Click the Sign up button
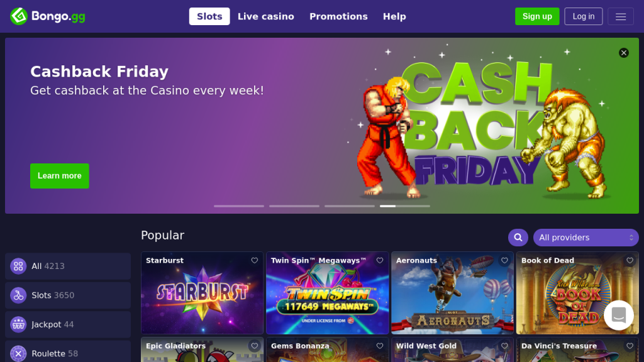This screenshot has height=362, width=644. tap(537, 16)
